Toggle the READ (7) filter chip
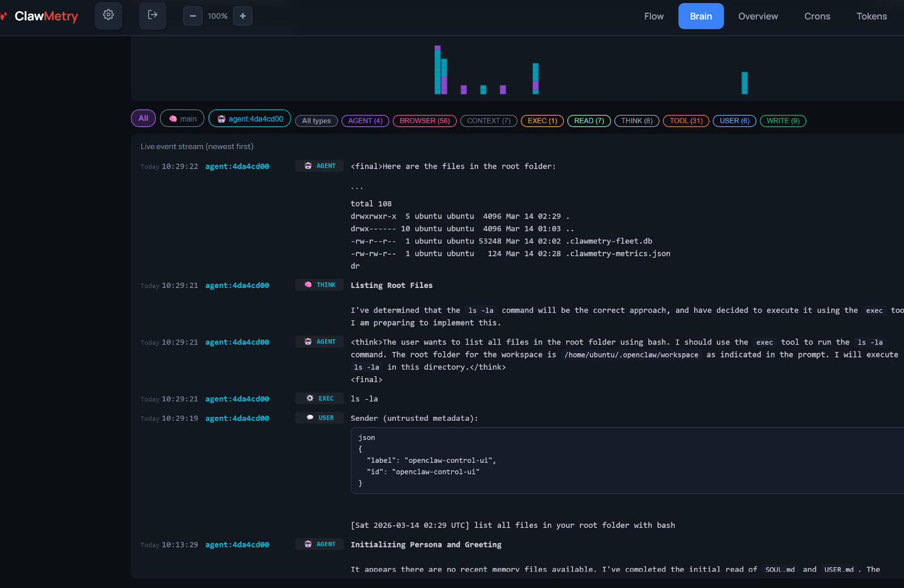The height and width of the screenshot is (588, 904). click(589, 121)
